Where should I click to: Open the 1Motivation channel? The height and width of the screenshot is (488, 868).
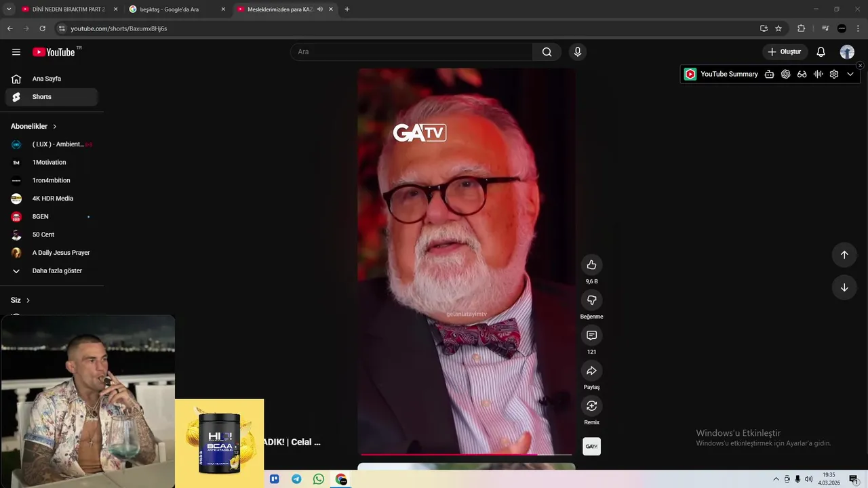pyautogui.click(x=52, y=163)
